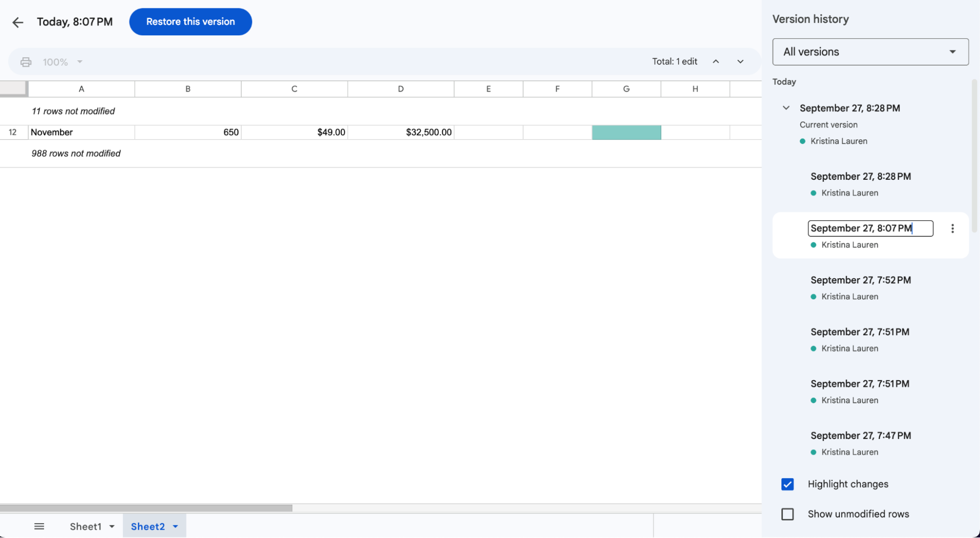Click column H header
This screenshot has width=980, height=538.
pos(695,89)
